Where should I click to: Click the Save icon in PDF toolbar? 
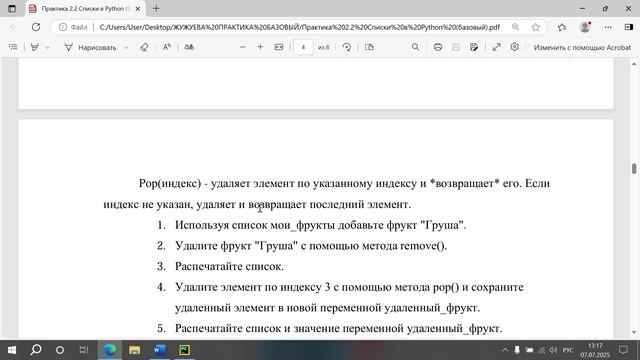pyautogui.click(x=456, y=47)
